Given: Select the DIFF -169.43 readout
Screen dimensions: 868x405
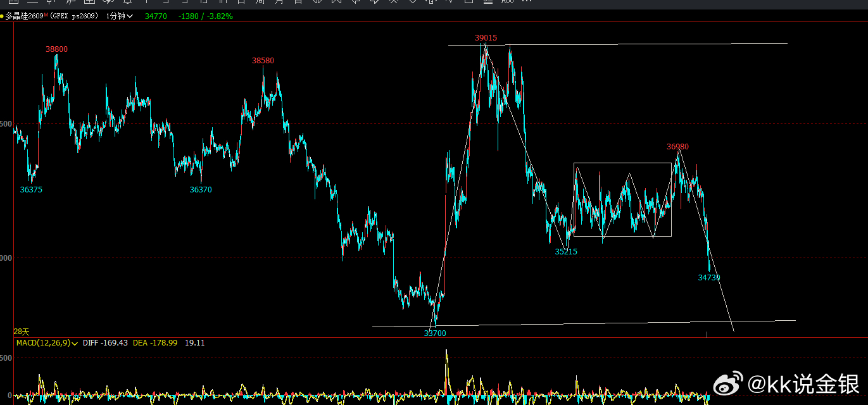Looking at the screenshot, I should click(x=106, y=342).
